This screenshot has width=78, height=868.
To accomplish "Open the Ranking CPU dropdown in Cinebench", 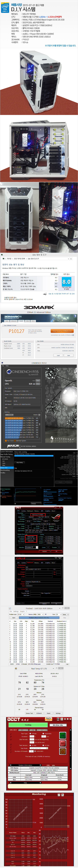I will pos(9,415).
